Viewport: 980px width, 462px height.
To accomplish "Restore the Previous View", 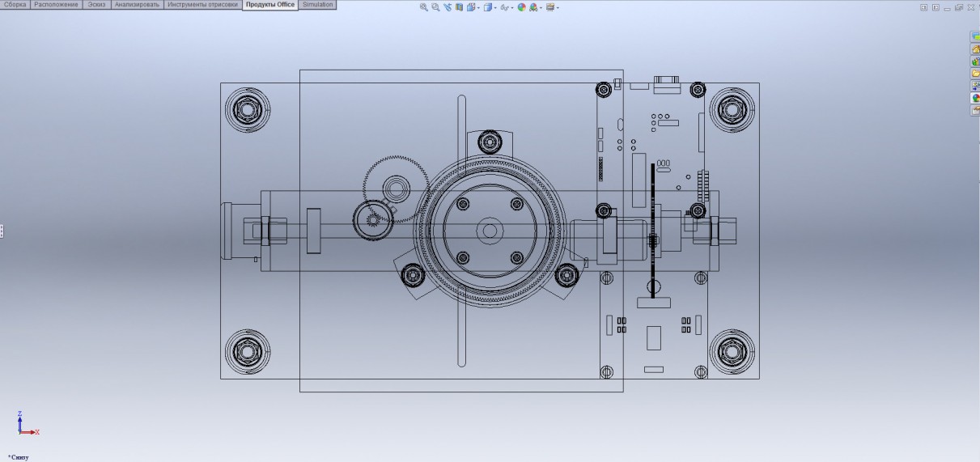I will [448, 7].
